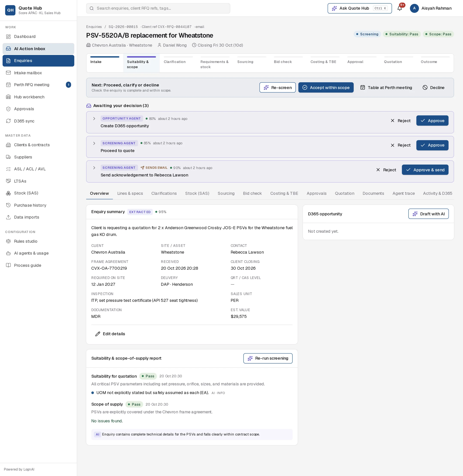Open the Intake mailbox page
The height and width of the screenshot is (476, 463).
[x=38, y=73]
